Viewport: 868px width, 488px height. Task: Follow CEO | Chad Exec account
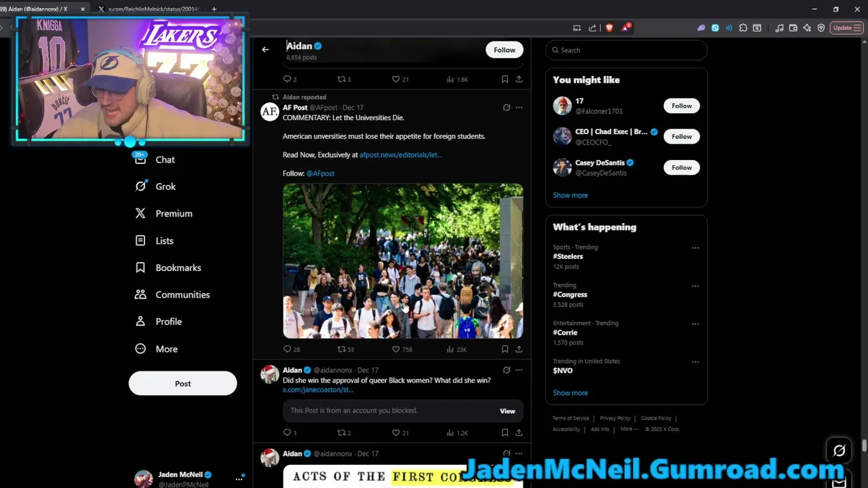pyautogui.click(x=682, y=136)
